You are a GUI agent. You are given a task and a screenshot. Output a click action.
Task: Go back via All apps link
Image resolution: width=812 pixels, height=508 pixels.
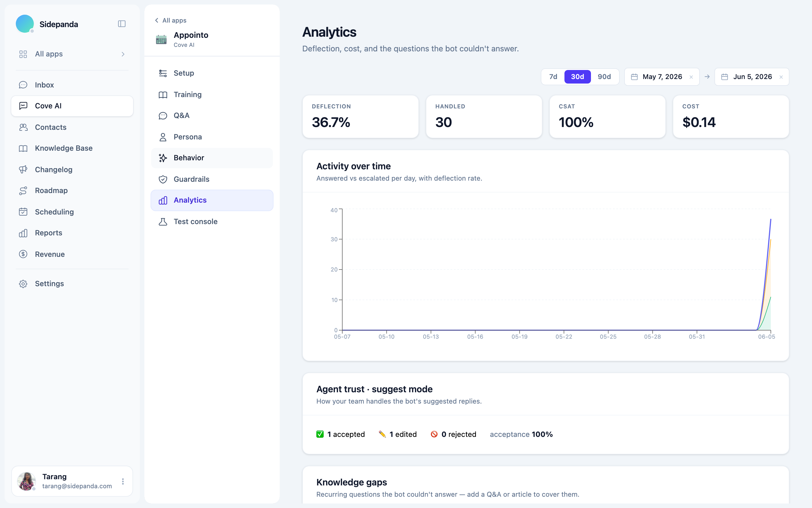point(171,21)
